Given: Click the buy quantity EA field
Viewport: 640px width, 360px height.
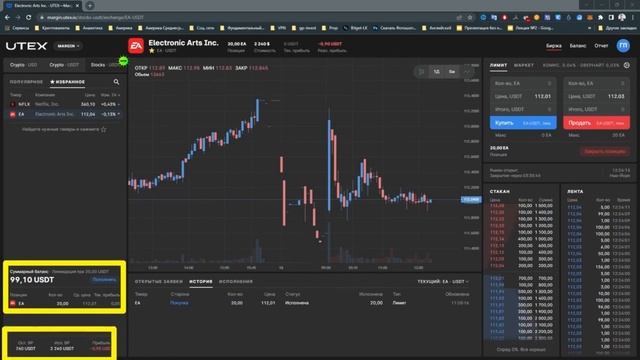Looking at the screenshot, I should pos(523,83).
